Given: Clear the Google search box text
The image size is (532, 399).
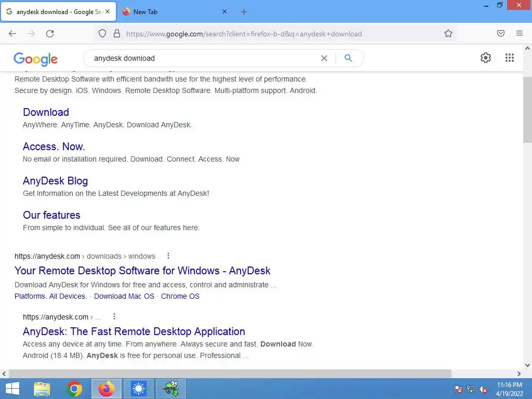Looking at the screenshot, I should [x=324, y=58].
